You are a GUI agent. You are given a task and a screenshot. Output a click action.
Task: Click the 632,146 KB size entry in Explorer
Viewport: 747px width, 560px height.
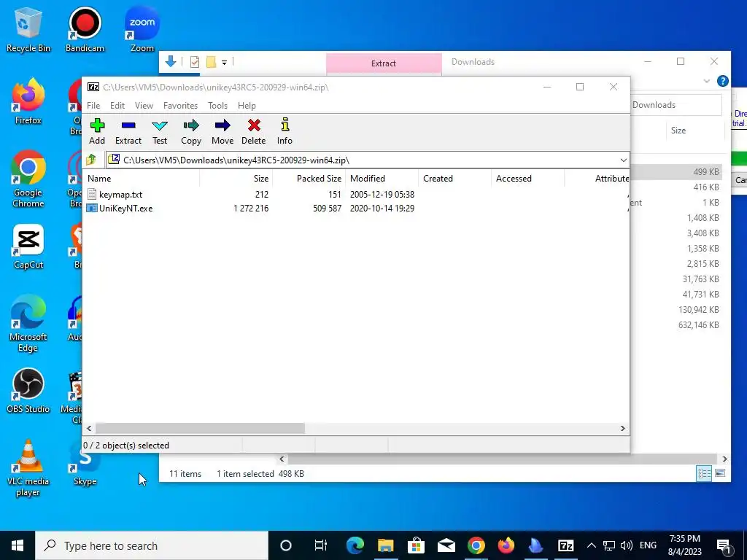[x=698, y=325]
